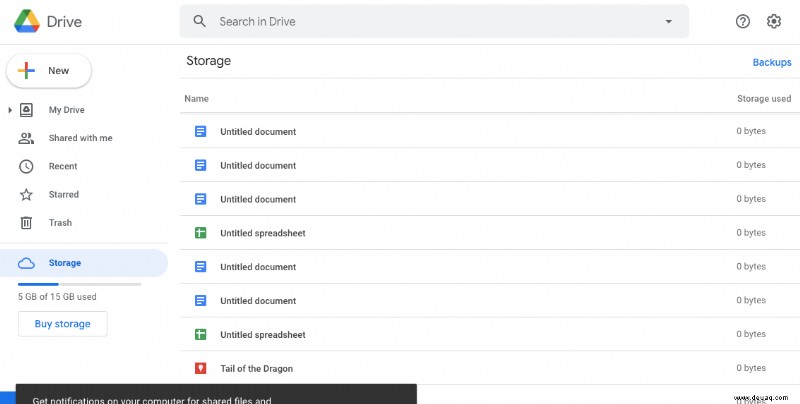Open the search options dropdown arrow

668,21
